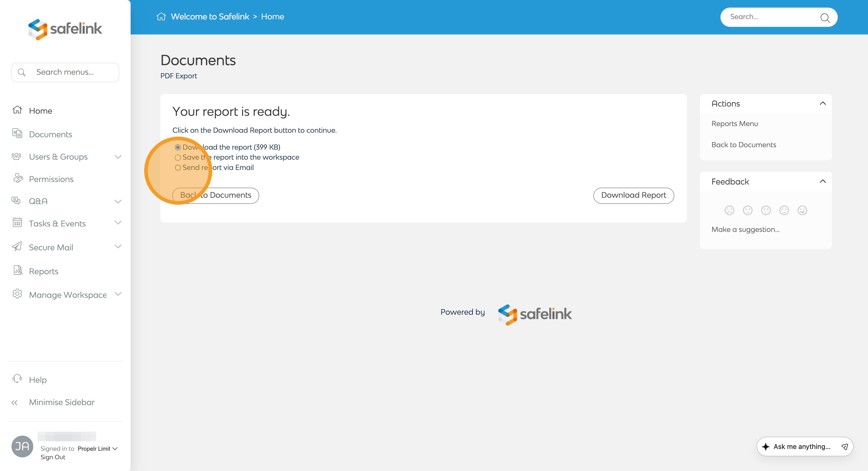
Task: Select Download the report radio option
Action: pos(178,147)
